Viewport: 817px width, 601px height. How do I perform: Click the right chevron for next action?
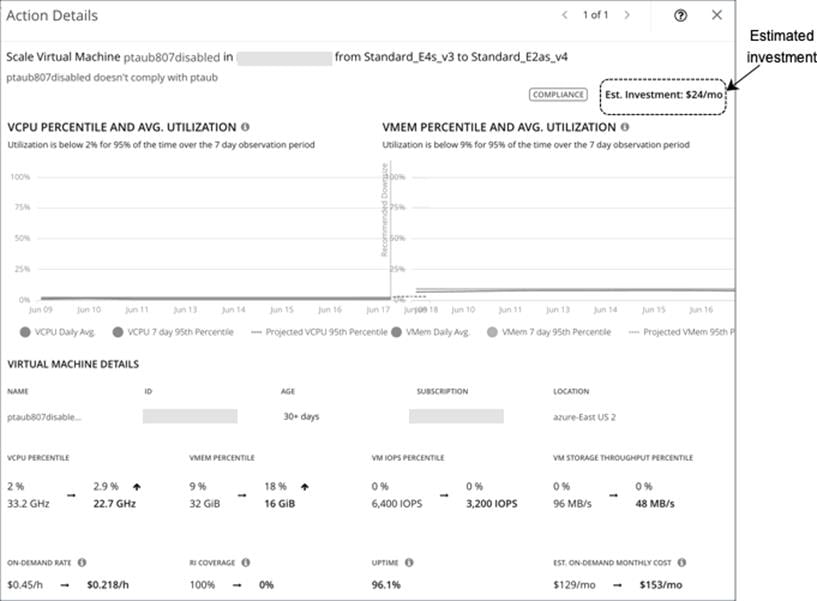pos(629,16)
